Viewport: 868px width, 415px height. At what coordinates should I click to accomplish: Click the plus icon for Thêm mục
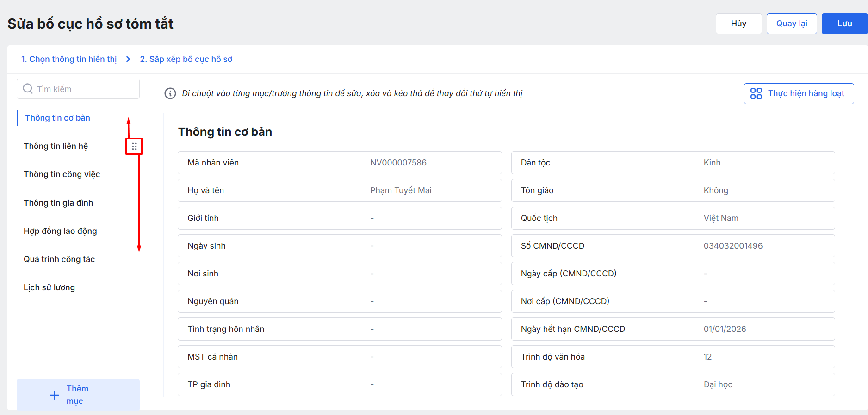tap(54, 395)
